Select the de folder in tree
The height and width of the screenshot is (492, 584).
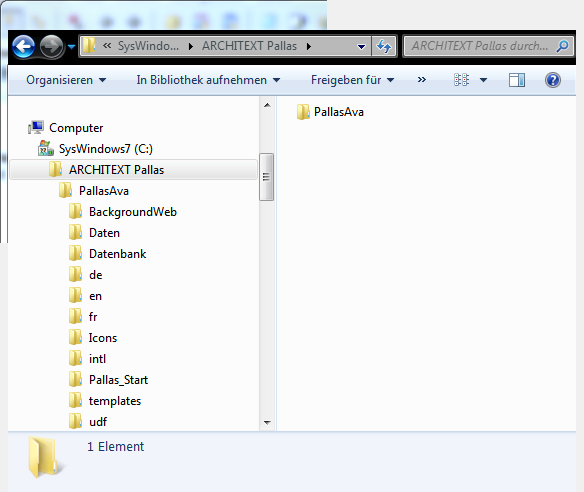(96, 275)
